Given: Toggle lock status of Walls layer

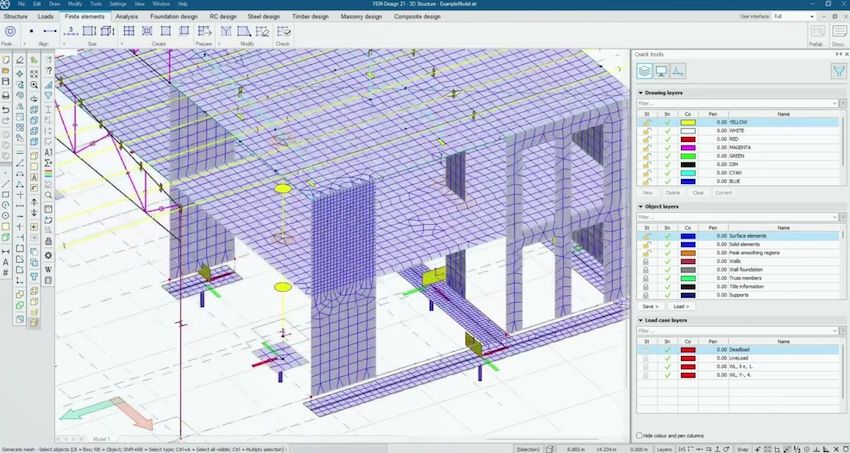Looking at the screenshot, I should [646, 261].
